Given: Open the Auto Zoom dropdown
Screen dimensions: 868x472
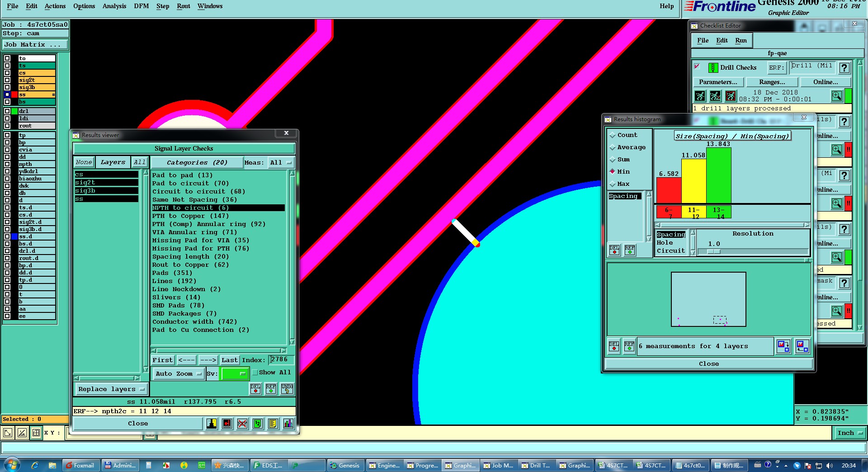Looking at the screenshot, I should [x=178, y=374].
